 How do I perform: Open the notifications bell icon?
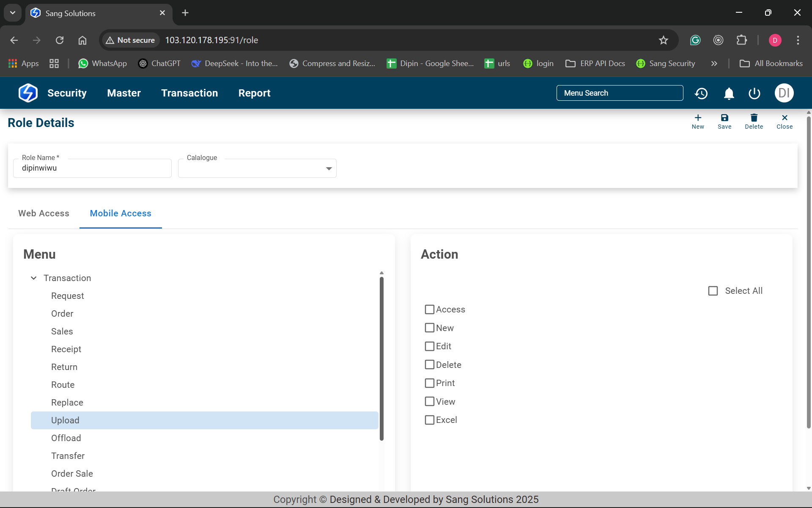click(729, 93)
